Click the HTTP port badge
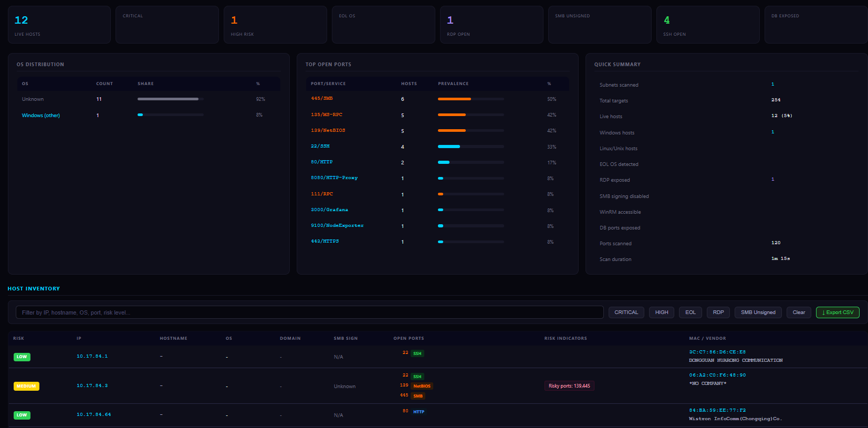868x428 pixels. click(419, 412)
